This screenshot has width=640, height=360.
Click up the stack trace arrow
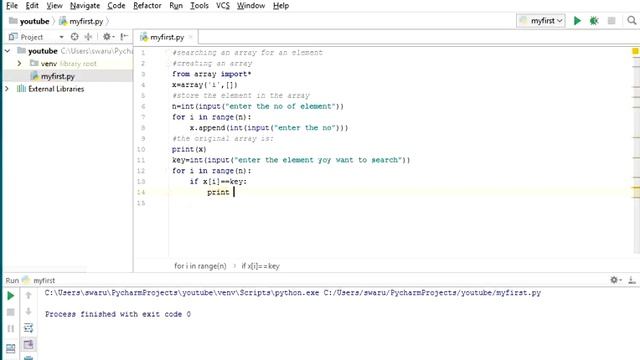click(28, 295)
